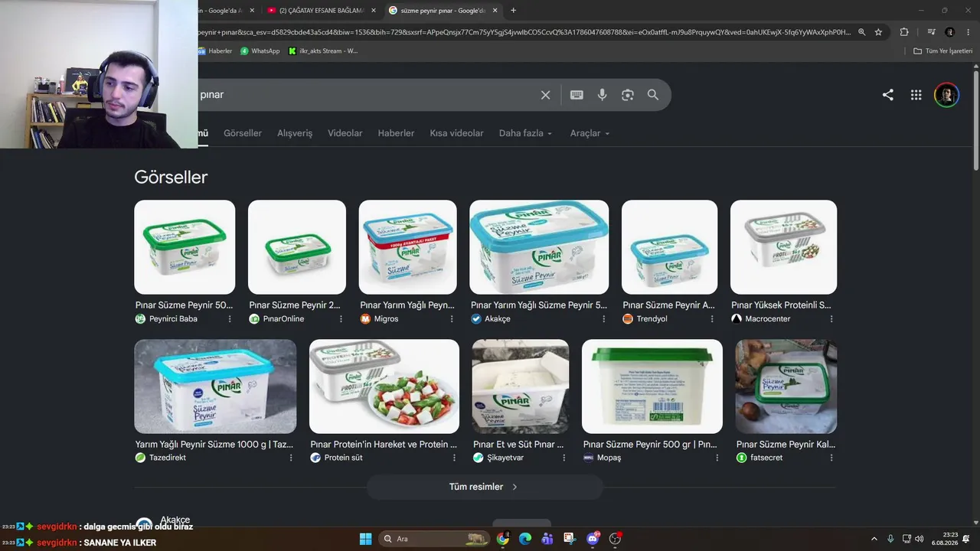
Task: Open the WhatsApp bookmark
Action: (x=260, y=51)
